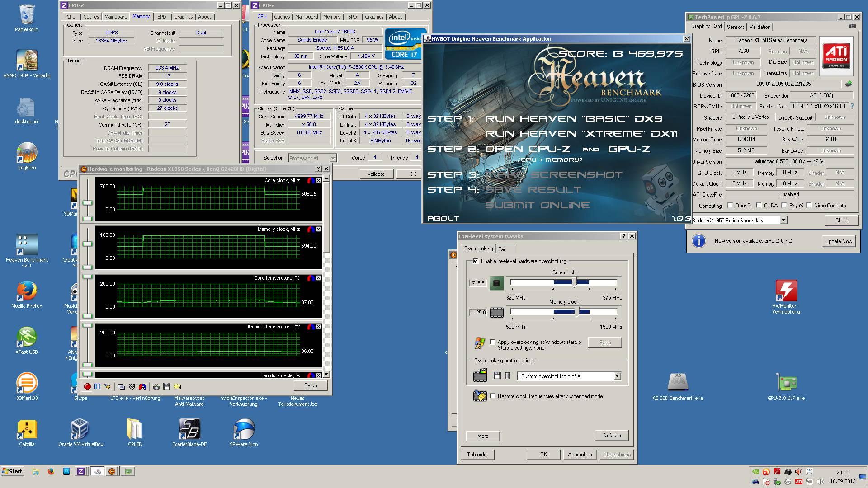Click the Bus Interface question mark in GPU-Z
Screen dimensions: 868x488
pos(852,107)
